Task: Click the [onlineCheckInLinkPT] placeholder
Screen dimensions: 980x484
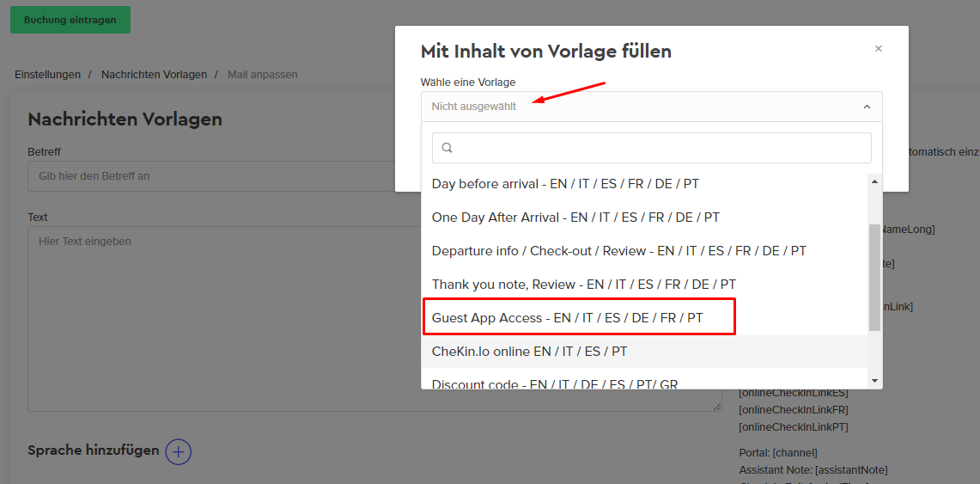Action: 793,427
